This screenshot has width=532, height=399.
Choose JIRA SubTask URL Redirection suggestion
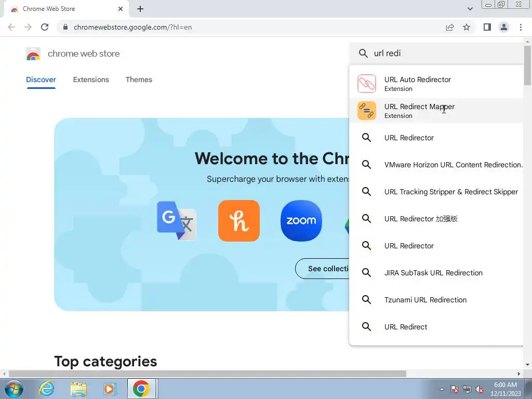[436, 273]
